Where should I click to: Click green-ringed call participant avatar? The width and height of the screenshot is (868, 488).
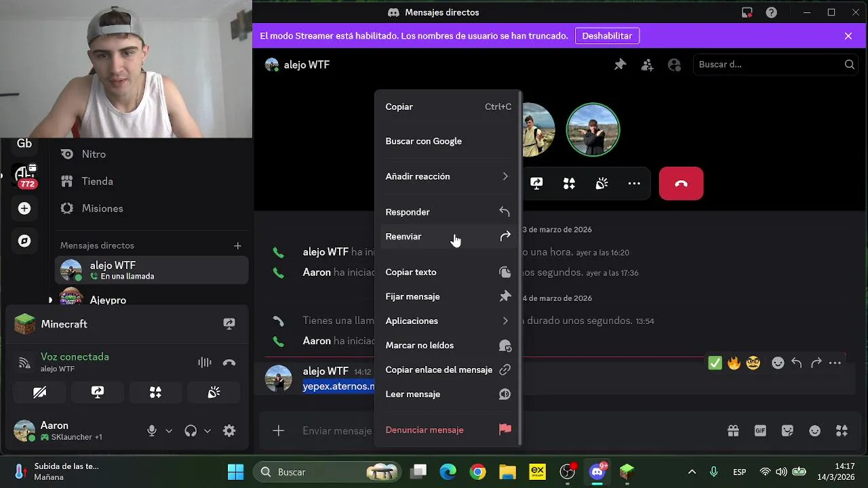[593, 129]
